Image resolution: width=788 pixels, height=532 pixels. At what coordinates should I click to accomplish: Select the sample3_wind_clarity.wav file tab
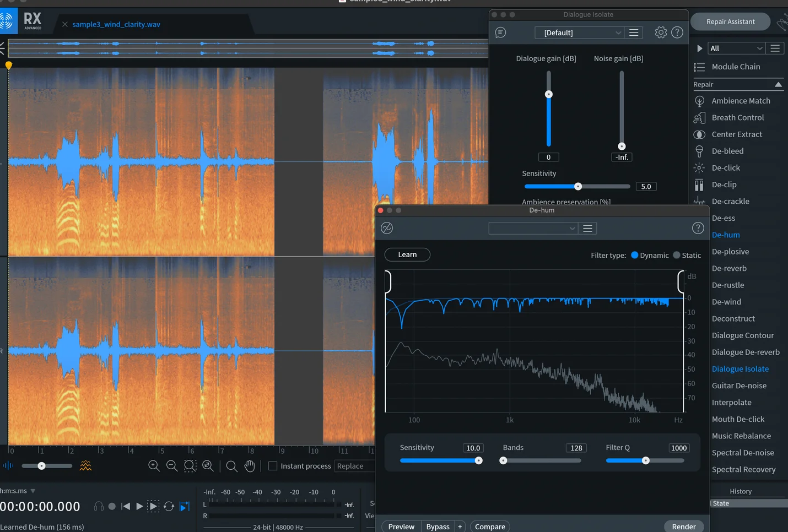[x=116, y=24]
